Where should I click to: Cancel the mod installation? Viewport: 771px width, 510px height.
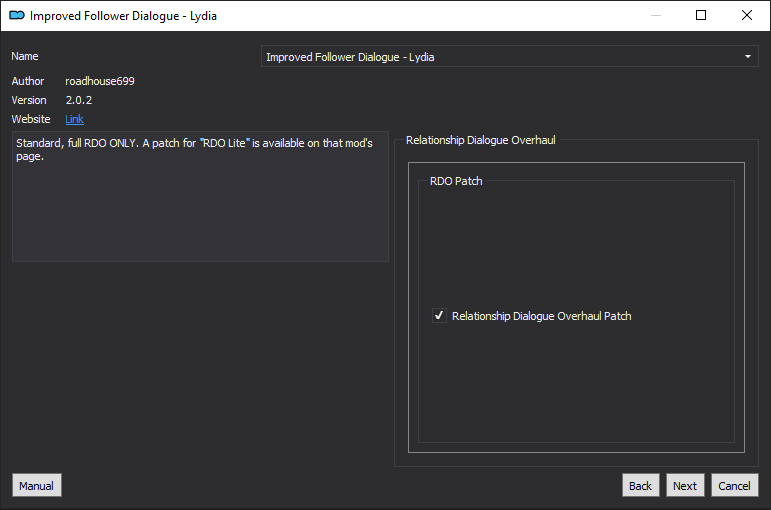click(734, 485)
